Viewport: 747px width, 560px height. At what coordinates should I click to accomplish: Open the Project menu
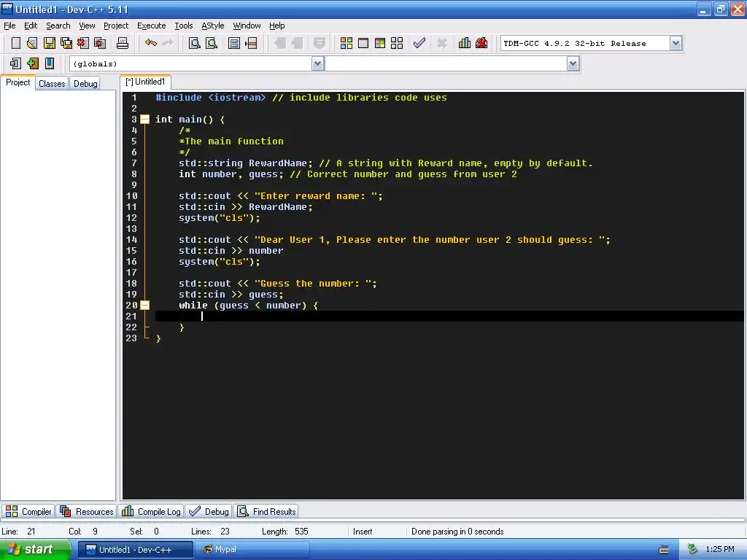(116, 26)
